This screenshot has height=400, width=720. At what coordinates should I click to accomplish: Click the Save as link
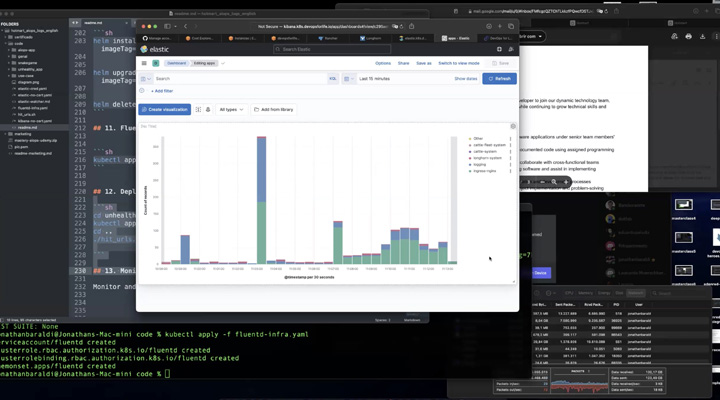(423, 63)
